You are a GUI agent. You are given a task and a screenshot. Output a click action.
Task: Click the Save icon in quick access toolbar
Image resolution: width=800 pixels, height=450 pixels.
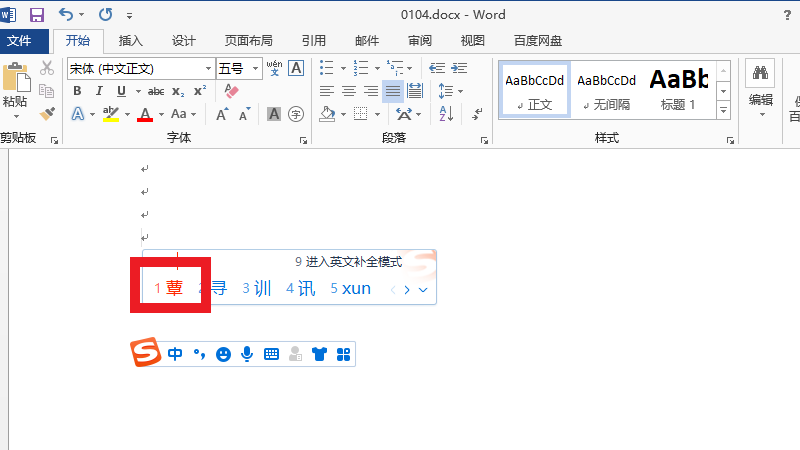(37, 15)
